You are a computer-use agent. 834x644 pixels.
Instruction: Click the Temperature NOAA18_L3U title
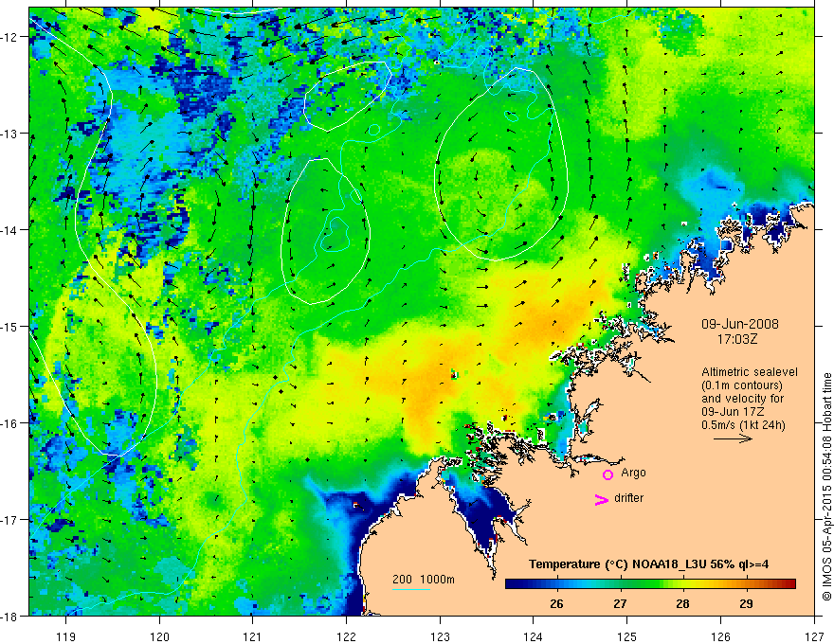648,564
